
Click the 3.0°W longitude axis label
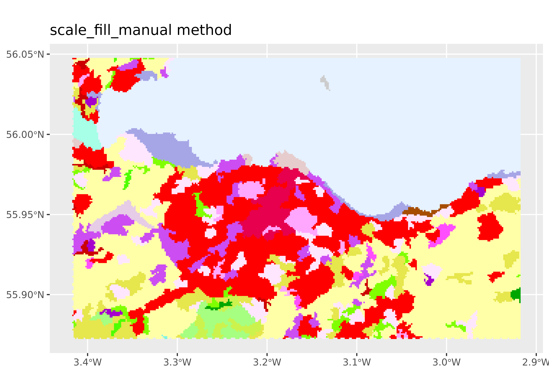tap(446, 362)
